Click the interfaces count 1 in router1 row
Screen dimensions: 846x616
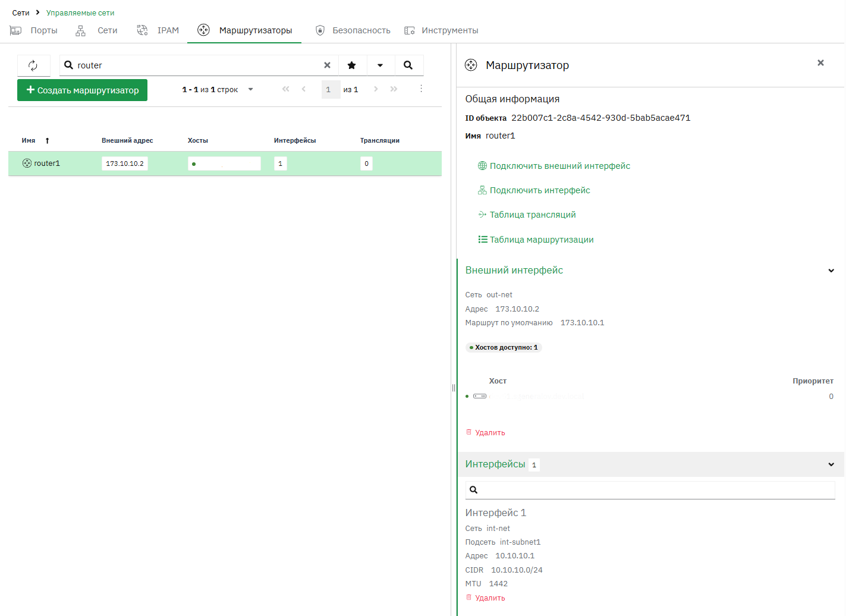pyautogui.click(x=281, y=164)
